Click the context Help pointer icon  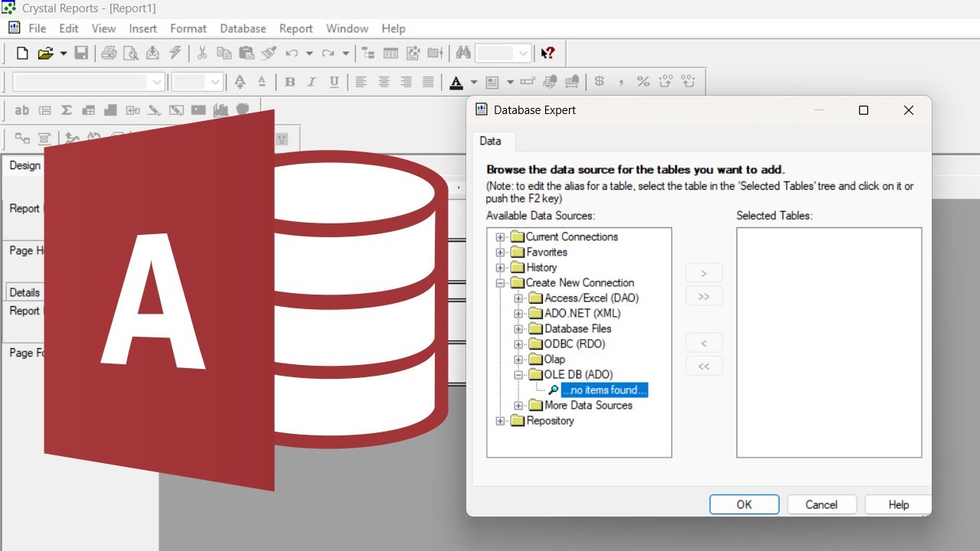coord(547,53)
